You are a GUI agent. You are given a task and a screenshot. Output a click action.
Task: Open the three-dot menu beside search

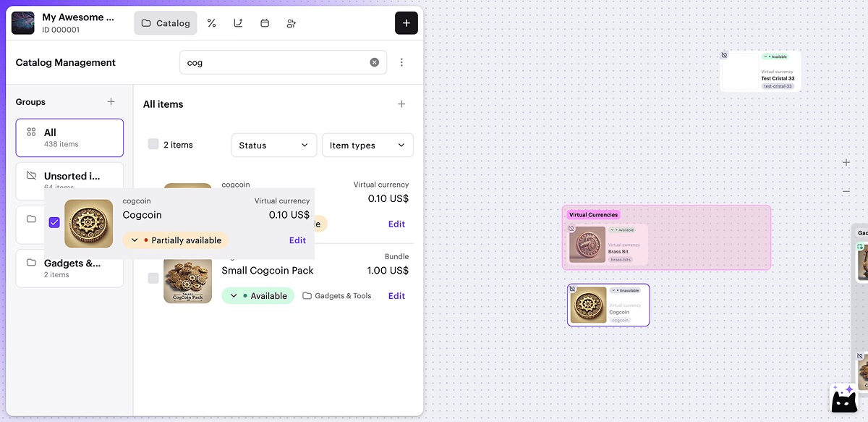click(x=401, y=62)
